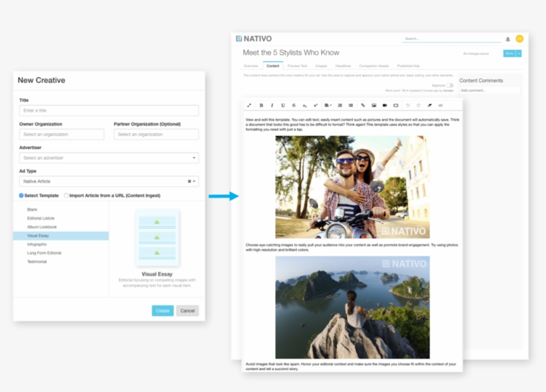Apply italic formatting in editor toolbar

coord(272,105)
